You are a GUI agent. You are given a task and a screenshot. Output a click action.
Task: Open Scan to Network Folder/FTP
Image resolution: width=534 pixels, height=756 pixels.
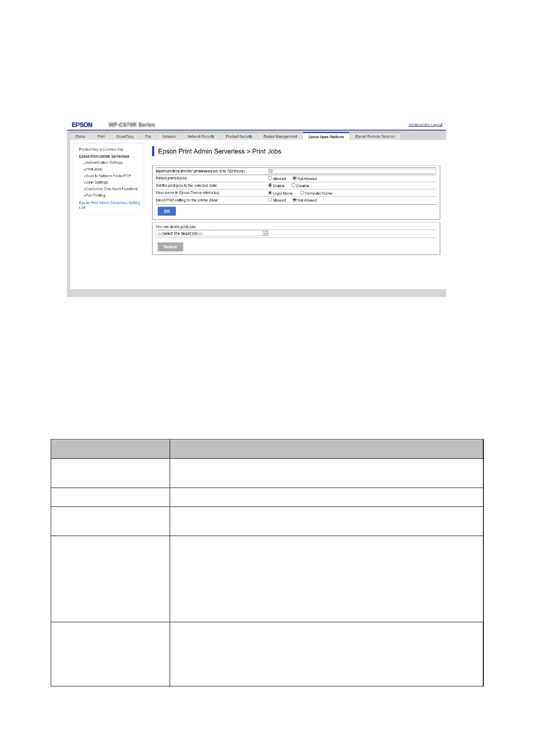(107, 176)
